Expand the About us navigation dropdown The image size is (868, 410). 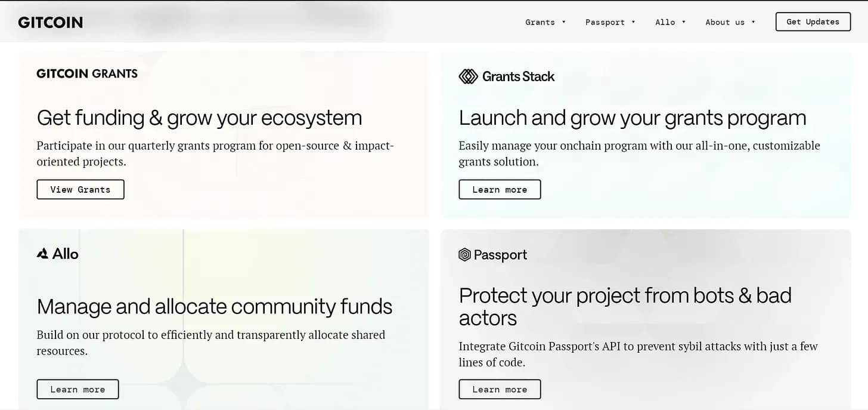tap(730, 22)
